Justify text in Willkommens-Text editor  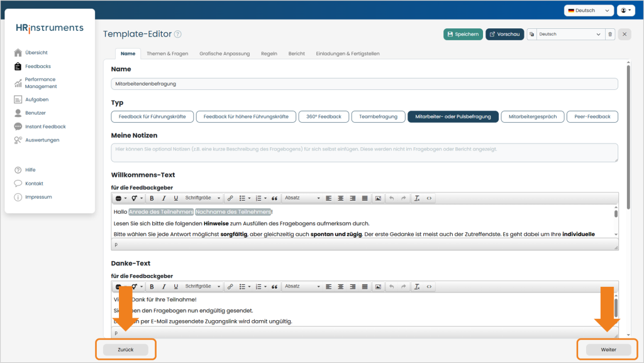coord(365,198)
